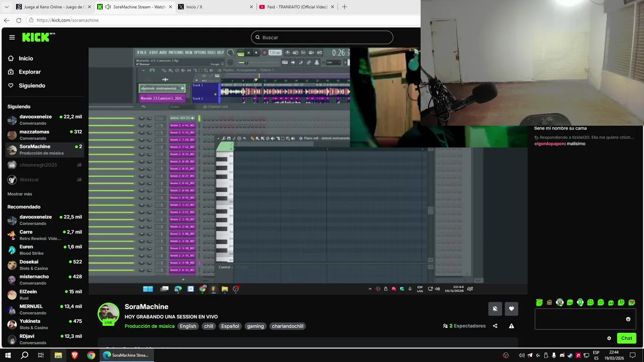Click the English tag
Screen dimensions: 644x362
tap(188, 326)
